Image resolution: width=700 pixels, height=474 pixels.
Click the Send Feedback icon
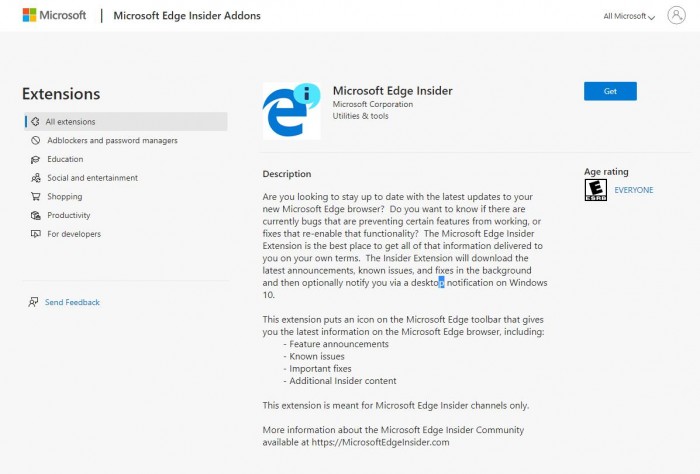33,302
